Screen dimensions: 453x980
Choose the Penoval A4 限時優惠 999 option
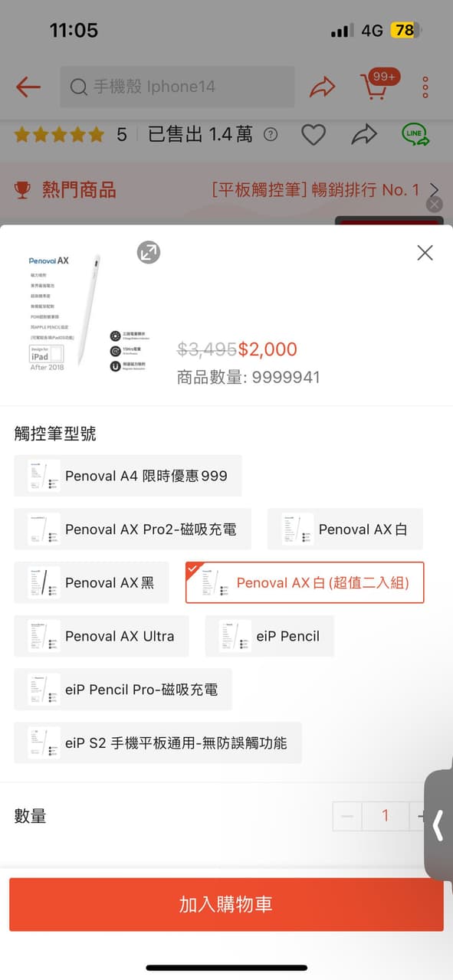(128, 475)
